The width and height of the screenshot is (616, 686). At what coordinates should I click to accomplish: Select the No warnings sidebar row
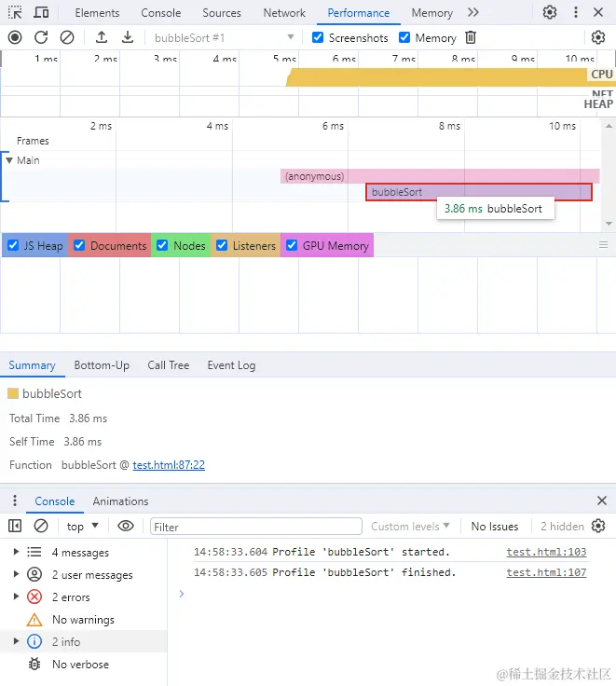[83, 620]
